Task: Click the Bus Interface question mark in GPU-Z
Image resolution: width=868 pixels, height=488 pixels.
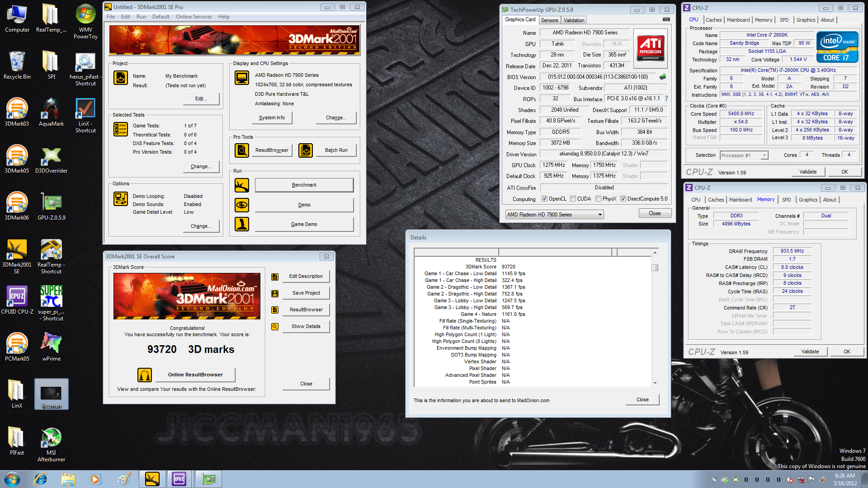Action: 666,99
